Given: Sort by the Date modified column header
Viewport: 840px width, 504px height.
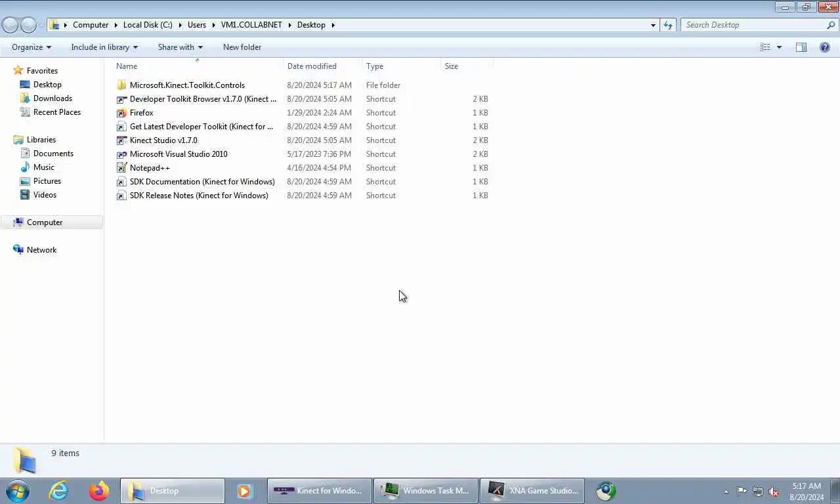Looking at the screenshot, I should (x=312, y=66).
